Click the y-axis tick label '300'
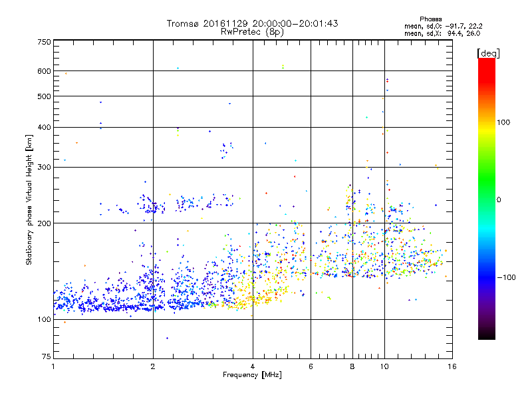The height and width of the screenshot is (399, 532). 45,167
